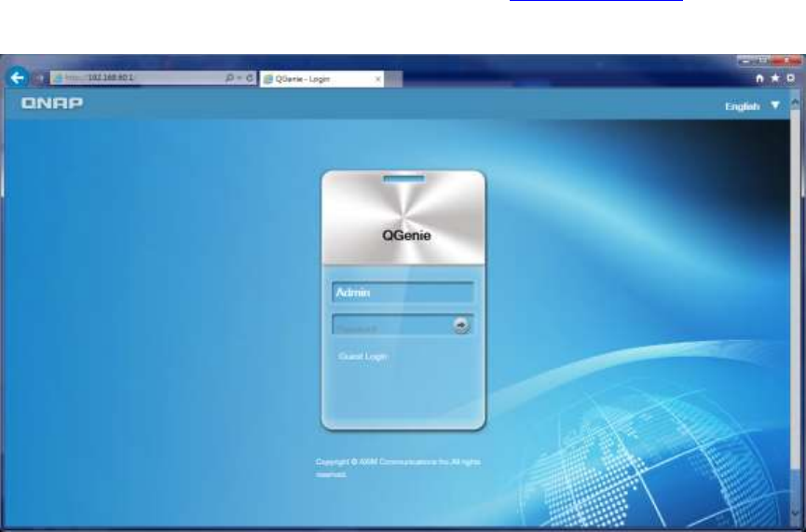Select the QGenie - Login tab
The width and height of the screenshot is (806, 532).
click(321, 79)
